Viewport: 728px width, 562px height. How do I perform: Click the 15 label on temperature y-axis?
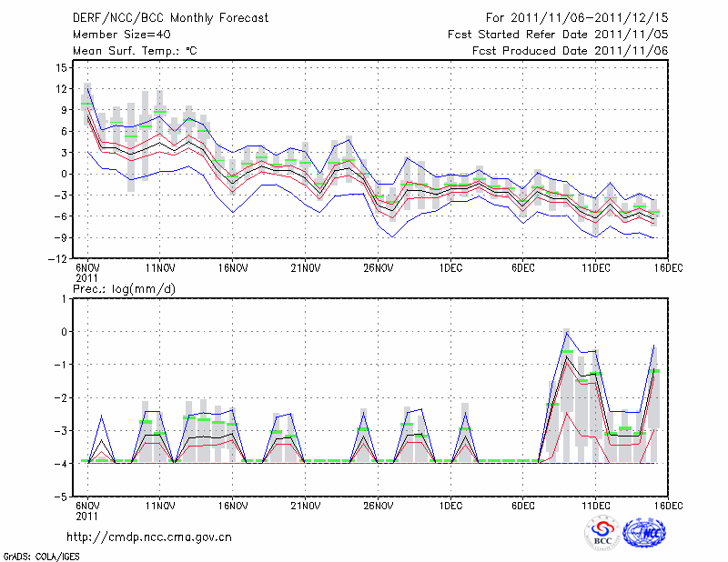tap(63, 68)
